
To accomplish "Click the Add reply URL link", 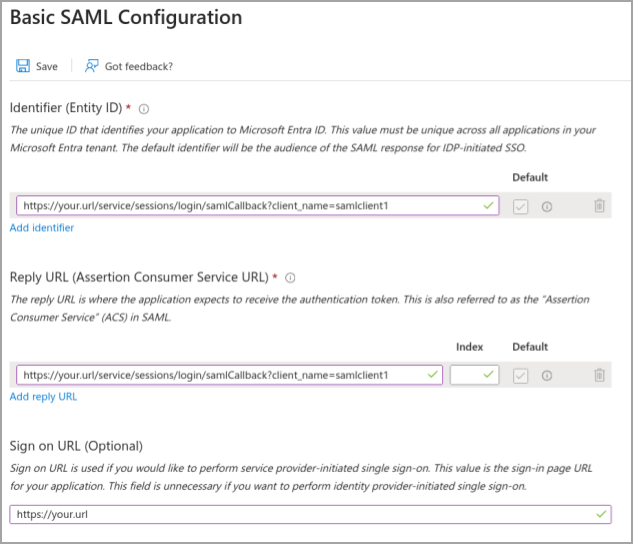I will (43, 397).
